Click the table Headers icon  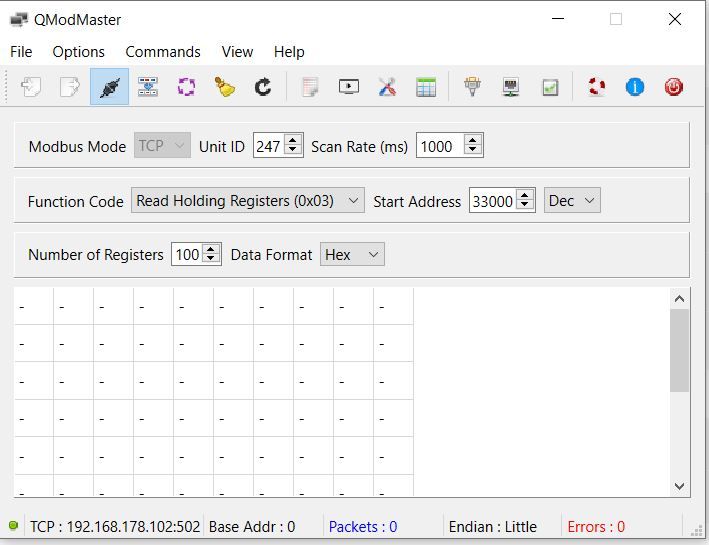tap(426, 86)
